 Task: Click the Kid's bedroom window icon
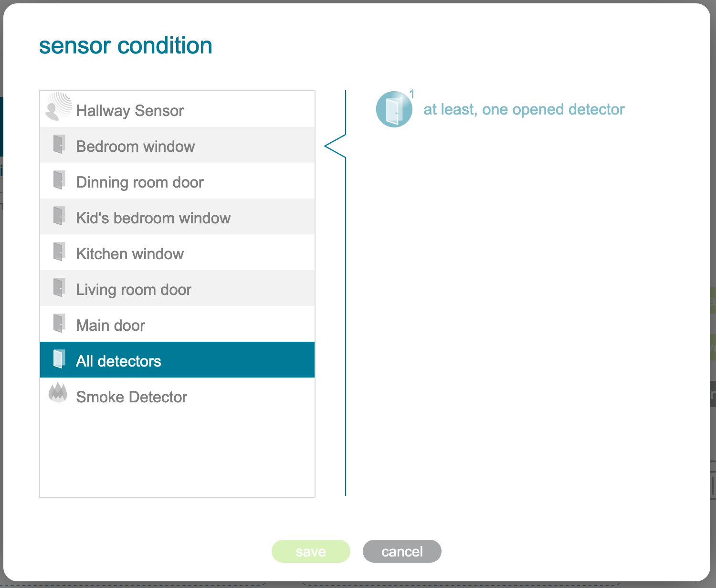point(59,216)
